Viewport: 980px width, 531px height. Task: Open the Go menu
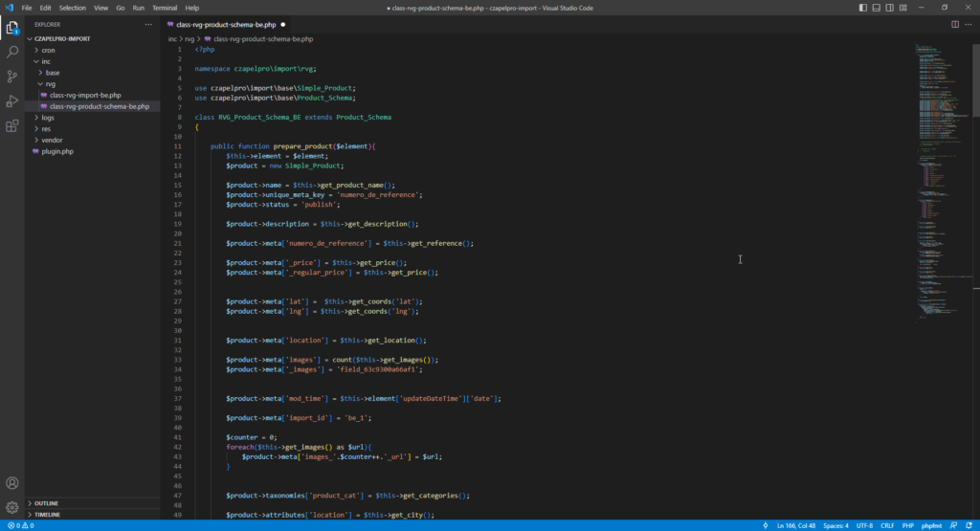point(120,8)
